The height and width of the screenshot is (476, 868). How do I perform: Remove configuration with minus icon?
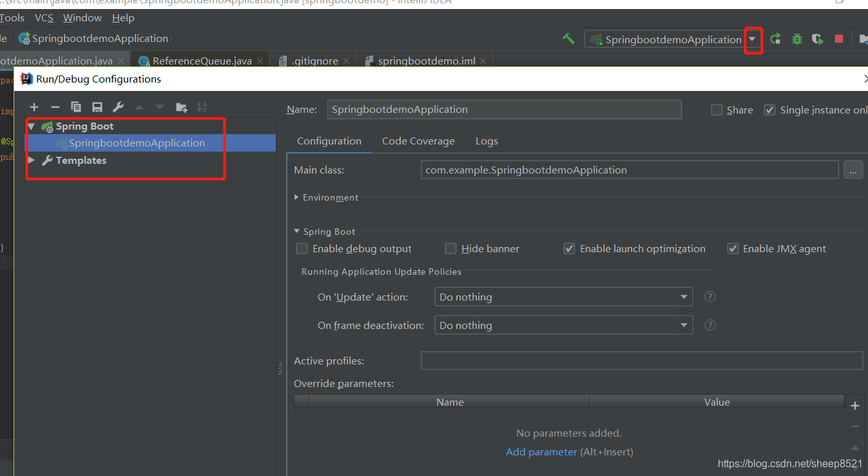55,107
